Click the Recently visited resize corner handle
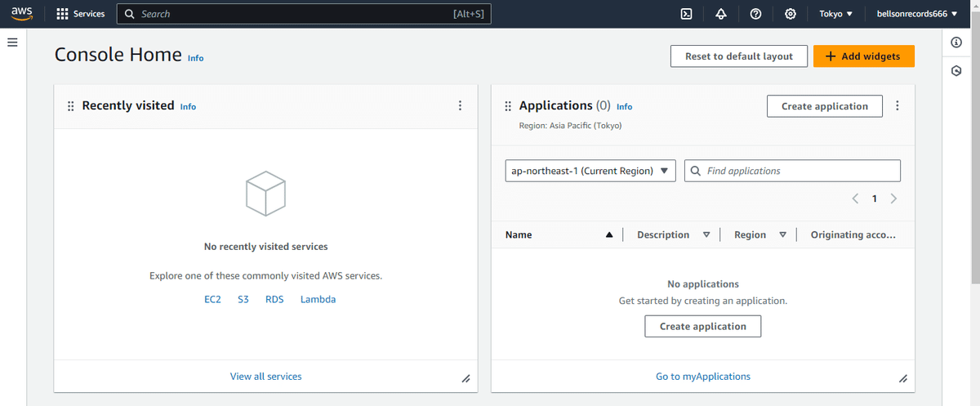This screenshot has width=980, height=406. [x=465, y=379]
